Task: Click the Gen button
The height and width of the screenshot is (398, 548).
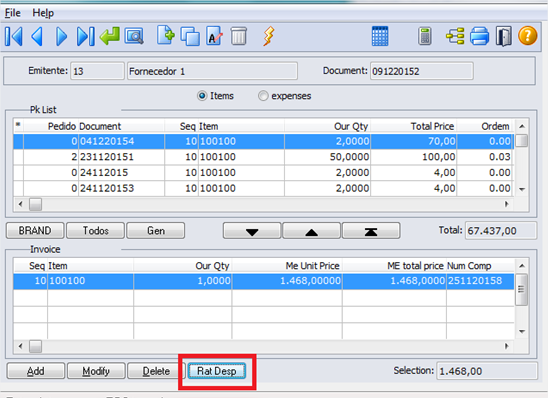Action: point(156,231)
